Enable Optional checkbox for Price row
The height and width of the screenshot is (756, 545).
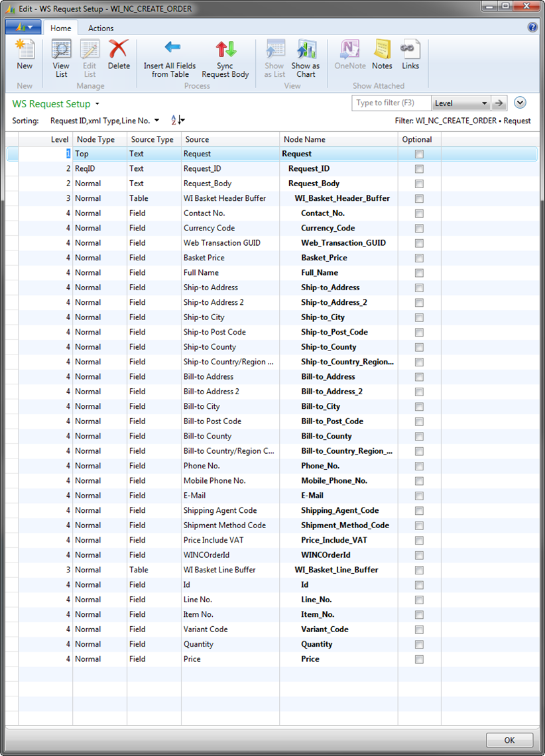click(419, 659)
